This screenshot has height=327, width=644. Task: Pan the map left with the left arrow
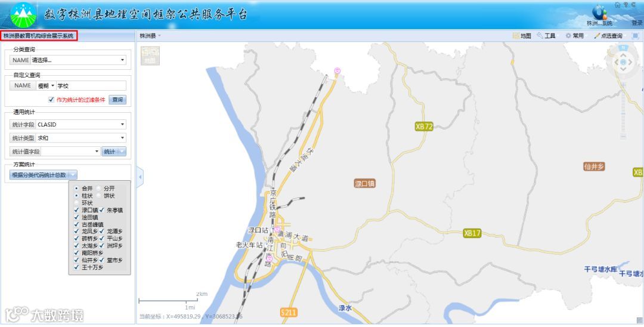(615, 62)
